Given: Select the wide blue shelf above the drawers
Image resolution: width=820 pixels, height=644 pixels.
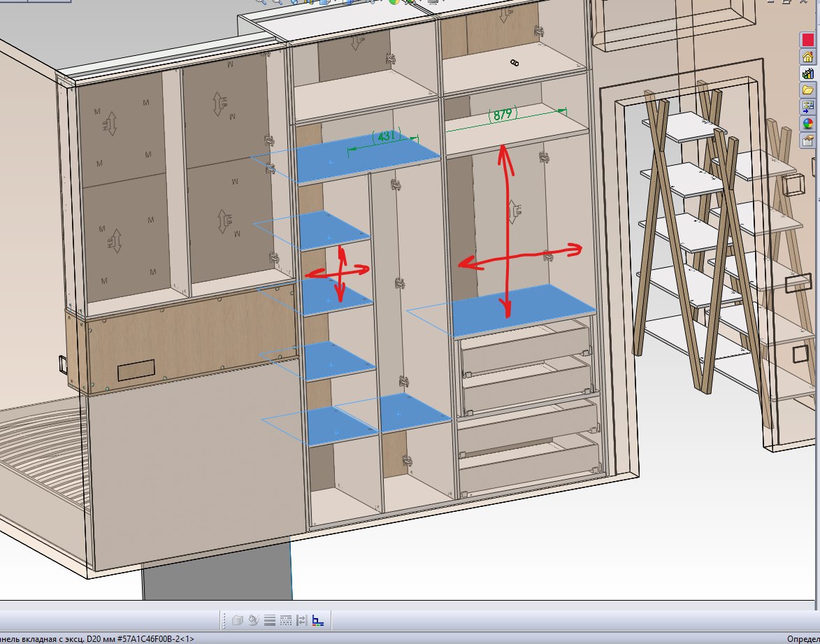Looking at the screenshot, I should (523, 310).
